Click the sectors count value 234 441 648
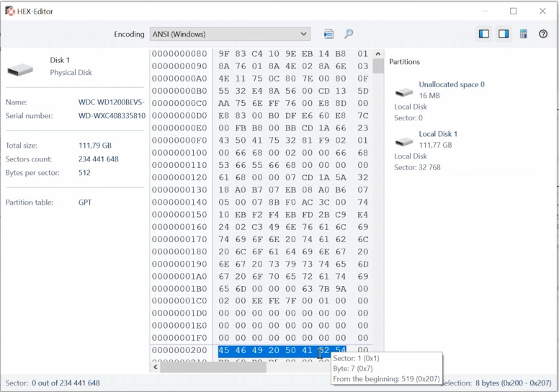The width and height of the screenshot is (559, 392). 99,159
